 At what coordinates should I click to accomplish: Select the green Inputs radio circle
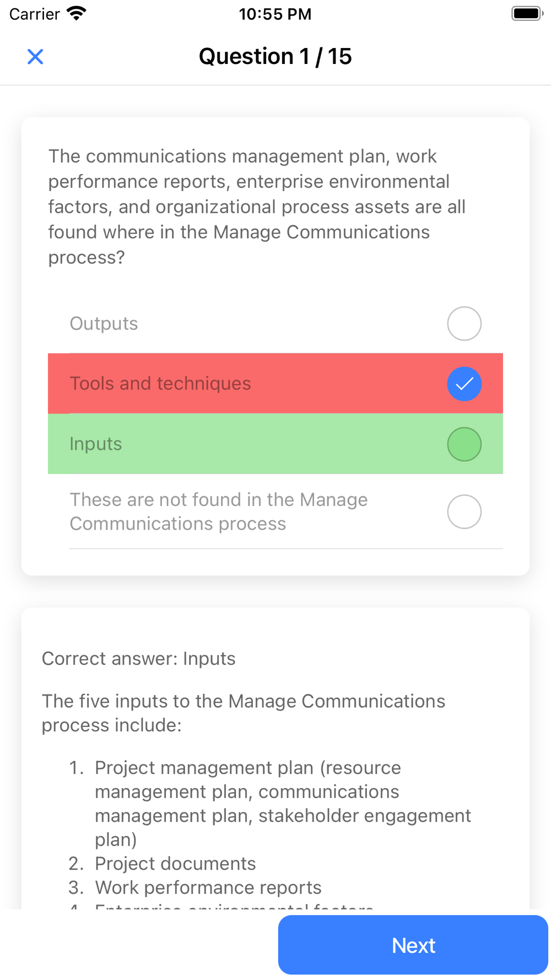pos(464,444)
